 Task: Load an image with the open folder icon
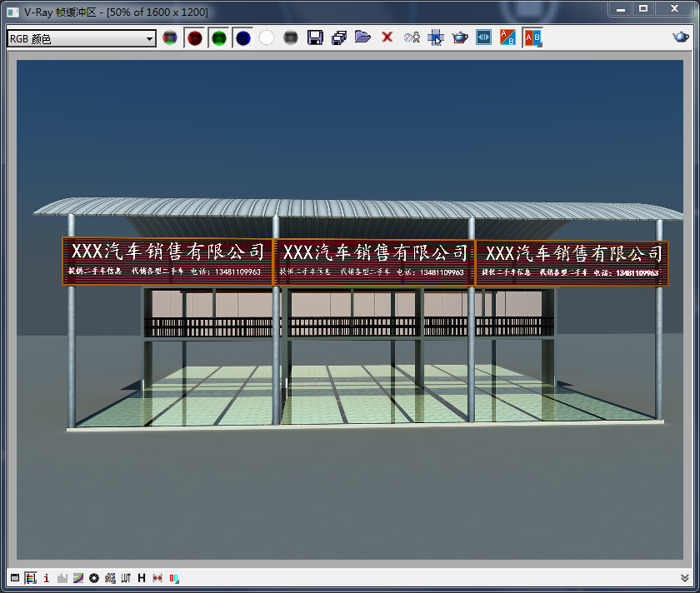362,37
